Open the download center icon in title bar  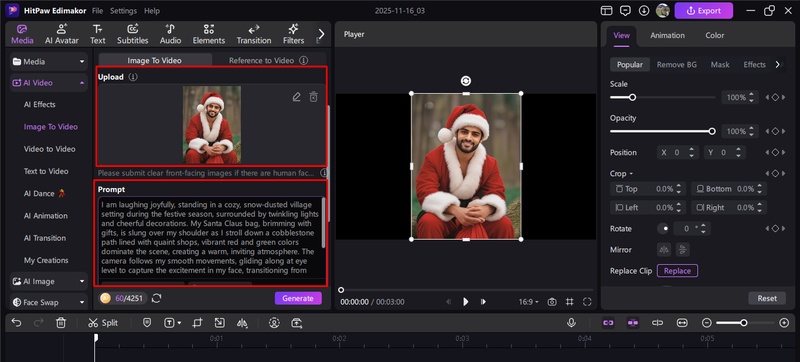tap(644, 11)
